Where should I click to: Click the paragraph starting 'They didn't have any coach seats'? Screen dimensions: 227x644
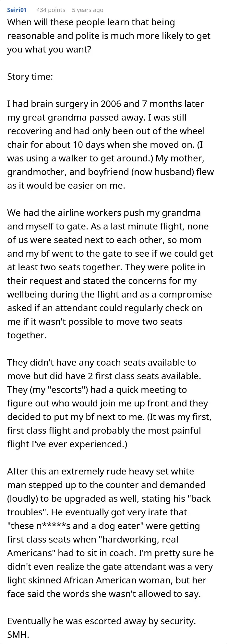[109, 403]
